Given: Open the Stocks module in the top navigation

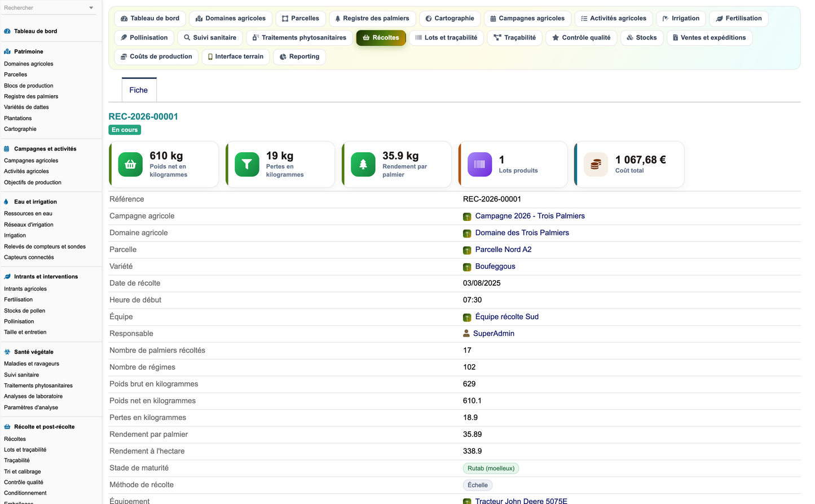Looking at the screenshot, I should (642, 38).
